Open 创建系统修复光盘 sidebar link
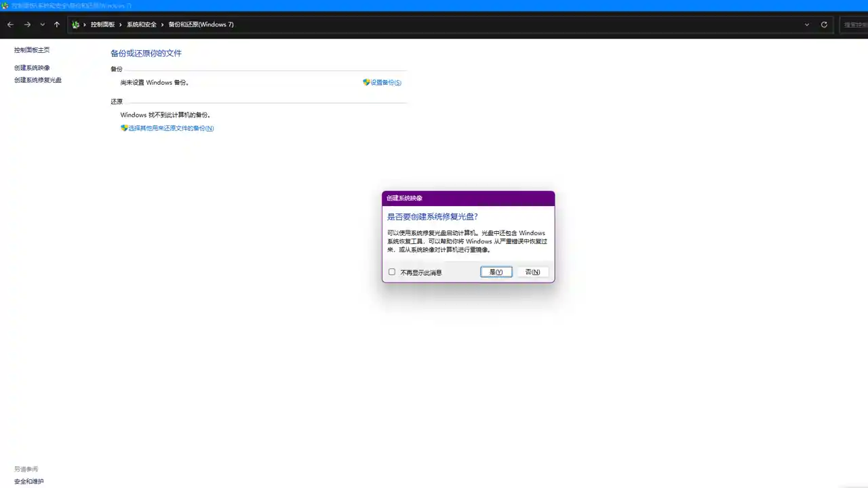 pyautogui.click(x=38, y=80)
